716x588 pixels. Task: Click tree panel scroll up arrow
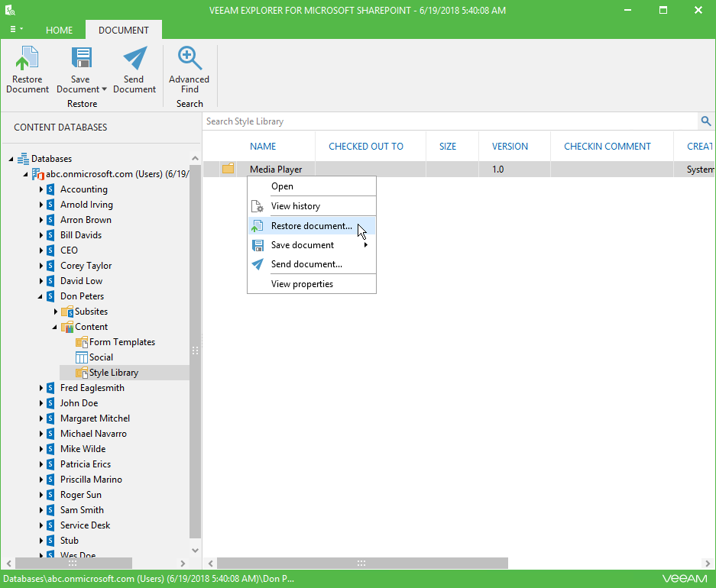point(196,158)
